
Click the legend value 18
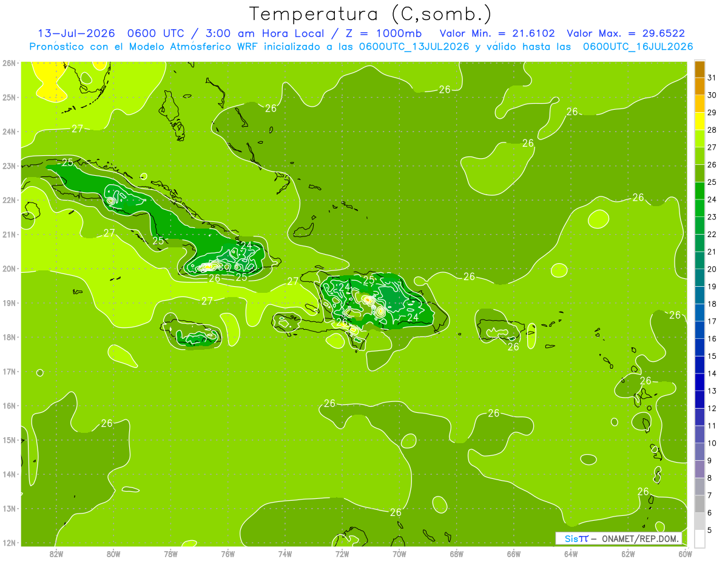point(712,304)
